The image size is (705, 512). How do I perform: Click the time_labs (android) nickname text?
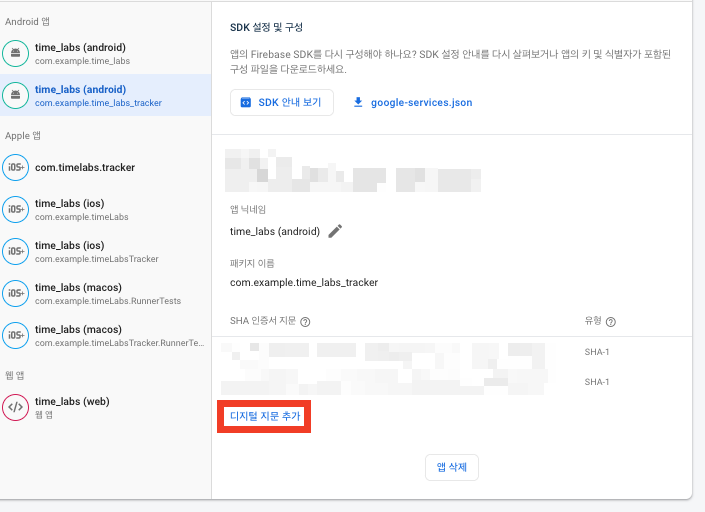click(275, 231)
